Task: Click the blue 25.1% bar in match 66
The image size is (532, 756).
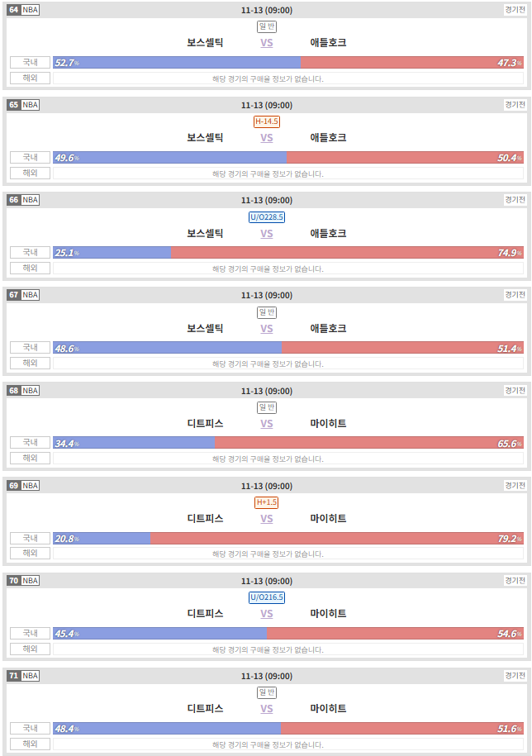Action: point(112,253)
